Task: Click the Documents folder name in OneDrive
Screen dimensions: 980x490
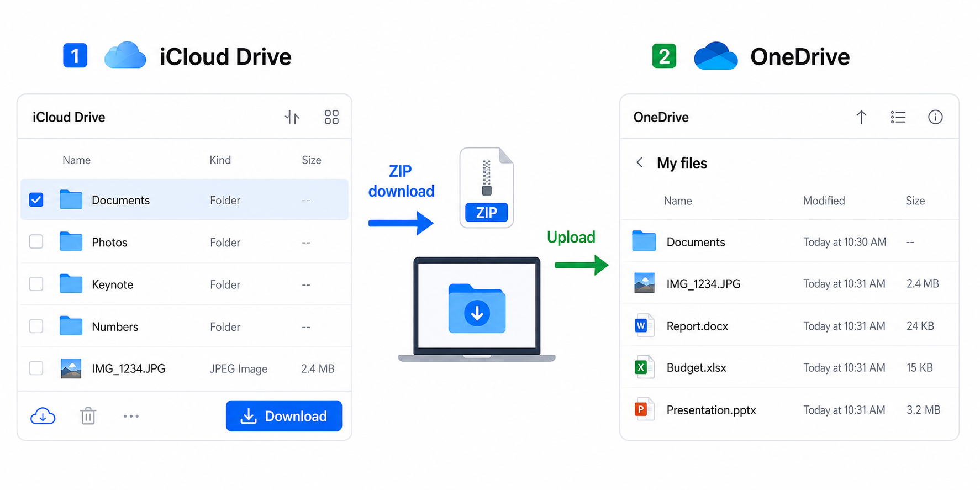Action: coord(696,243)
